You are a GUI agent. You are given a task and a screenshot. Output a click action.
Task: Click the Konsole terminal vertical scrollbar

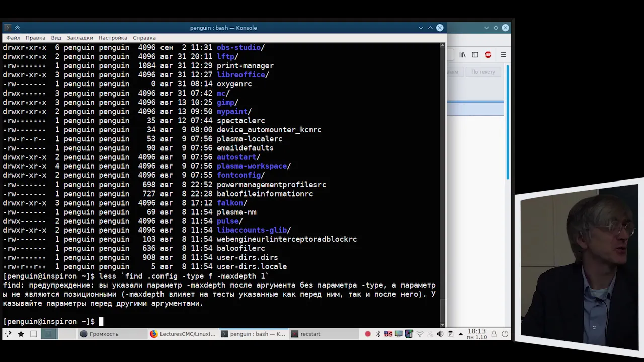click(x=443, y=185)
